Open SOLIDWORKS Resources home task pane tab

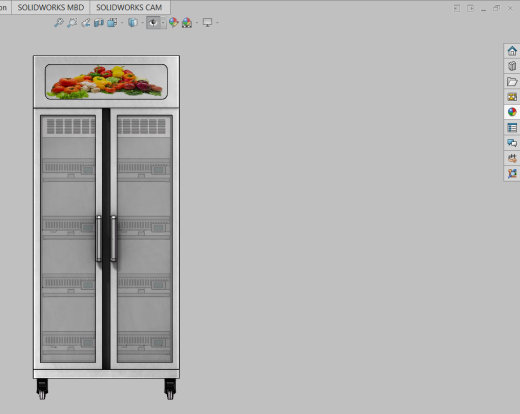(x=512, y=51)
